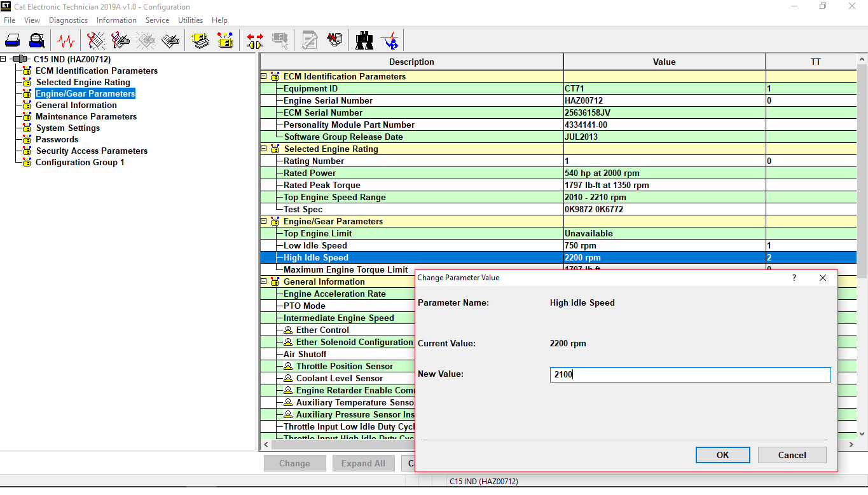Click the greyed-out Active Event Codes icon

pyautogui.click(x=146, y=41)
